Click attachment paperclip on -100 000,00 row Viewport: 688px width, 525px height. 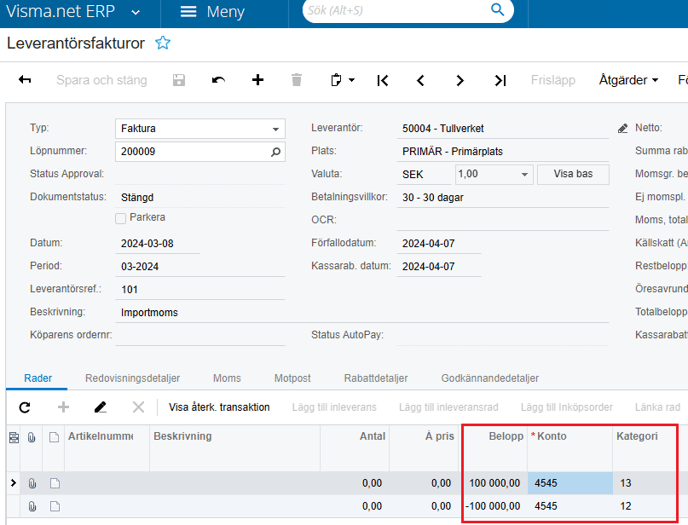32,507
